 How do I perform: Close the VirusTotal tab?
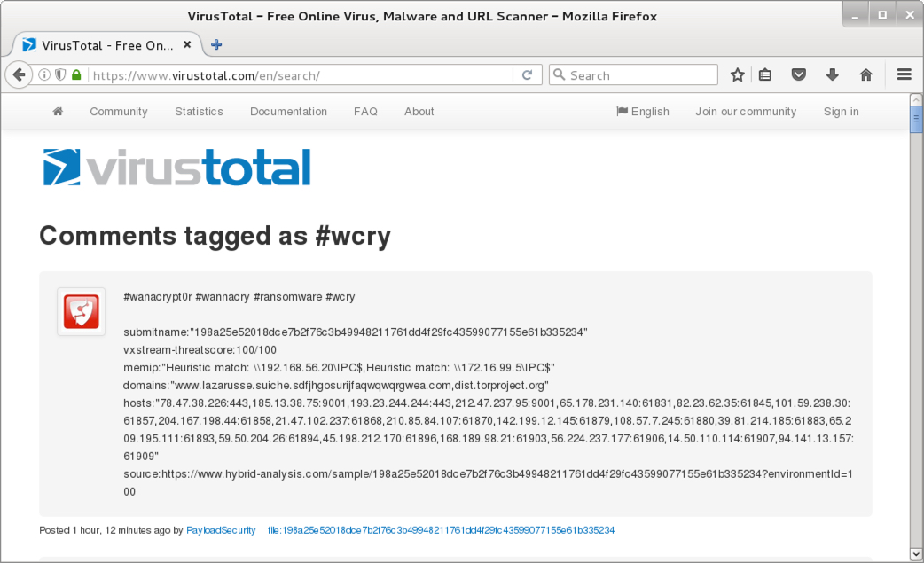(187, 44)
